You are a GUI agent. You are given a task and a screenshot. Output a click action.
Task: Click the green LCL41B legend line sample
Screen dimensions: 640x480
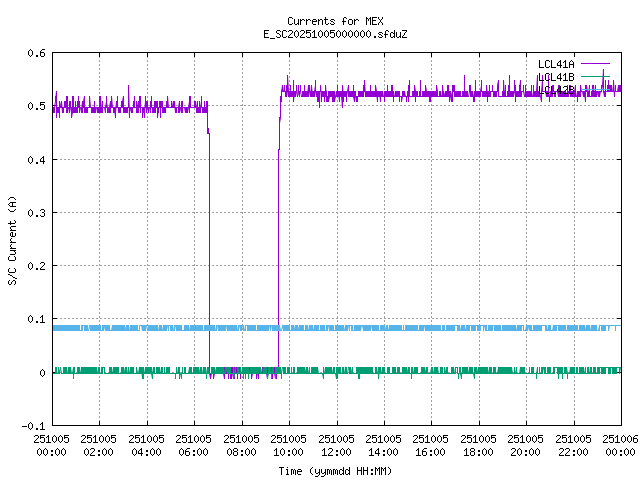594,77
